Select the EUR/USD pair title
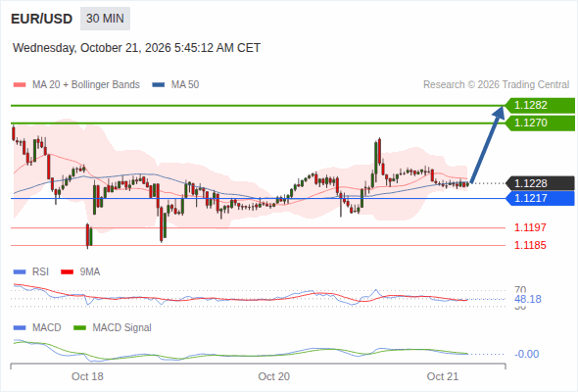The height and width of the screenshot is (392, 578). pyautogui.click(x=42, y=19)
